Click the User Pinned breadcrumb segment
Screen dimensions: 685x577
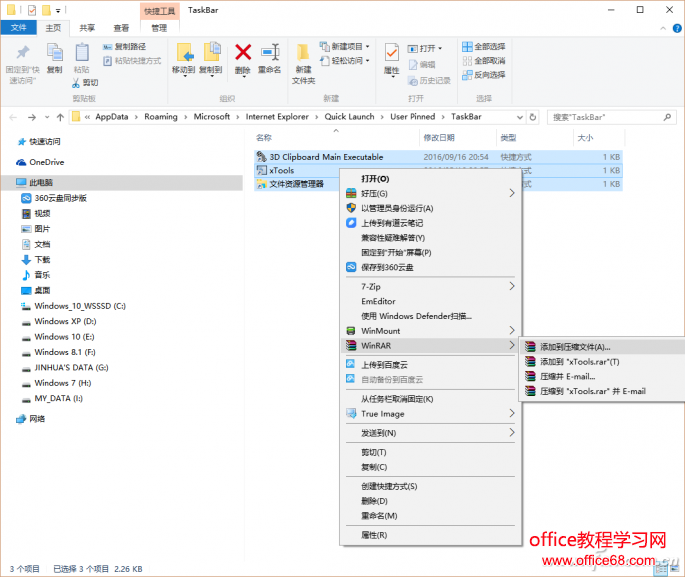[412, 117]
